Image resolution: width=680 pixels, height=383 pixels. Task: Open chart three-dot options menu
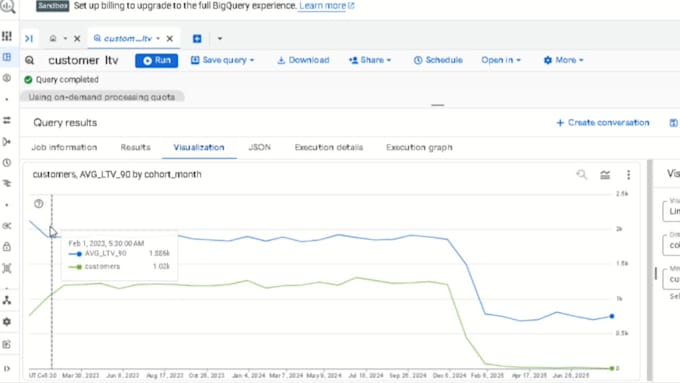(628, 175)
